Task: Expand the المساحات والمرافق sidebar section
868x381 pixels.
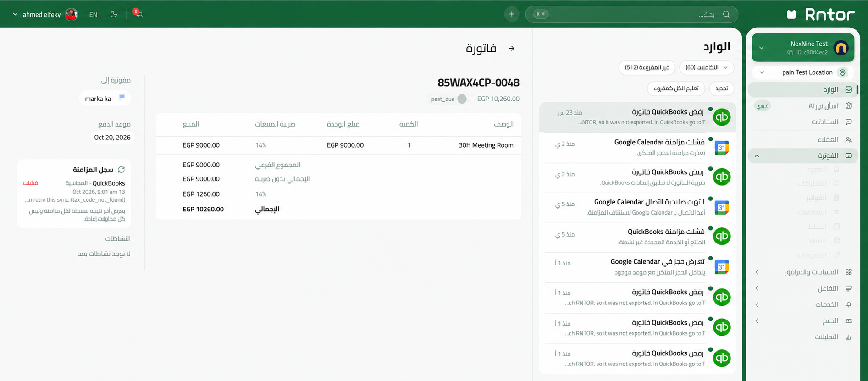Action: point(803,272)
